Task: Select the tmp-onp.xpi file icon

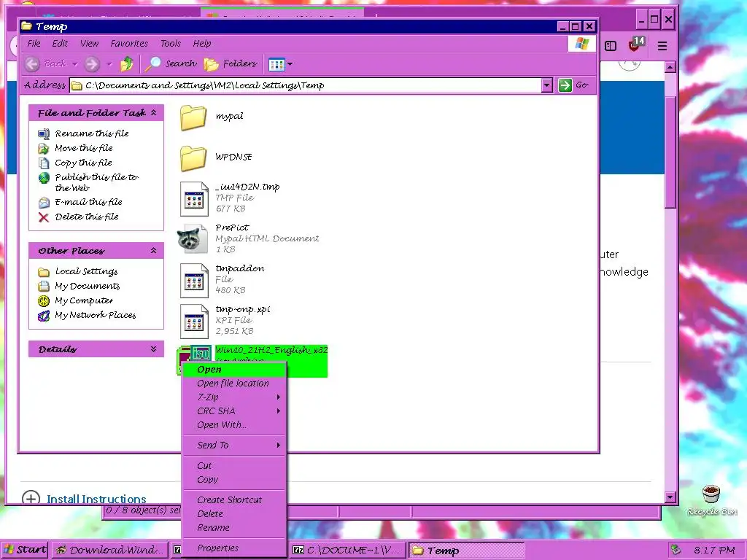Action: coord(194,322)
